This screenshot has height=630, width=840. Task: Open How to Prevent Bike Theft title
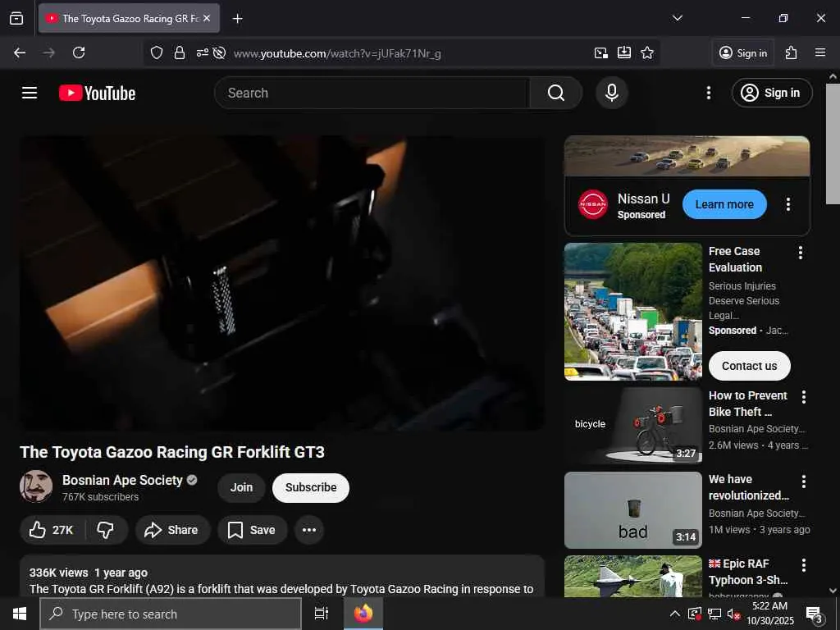click(748, 404)
